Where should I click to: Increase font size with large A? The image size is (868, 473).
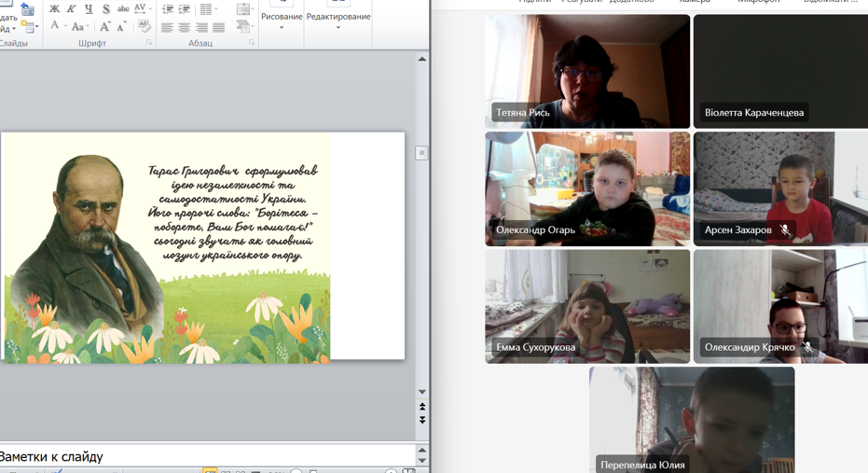(104, 27)
